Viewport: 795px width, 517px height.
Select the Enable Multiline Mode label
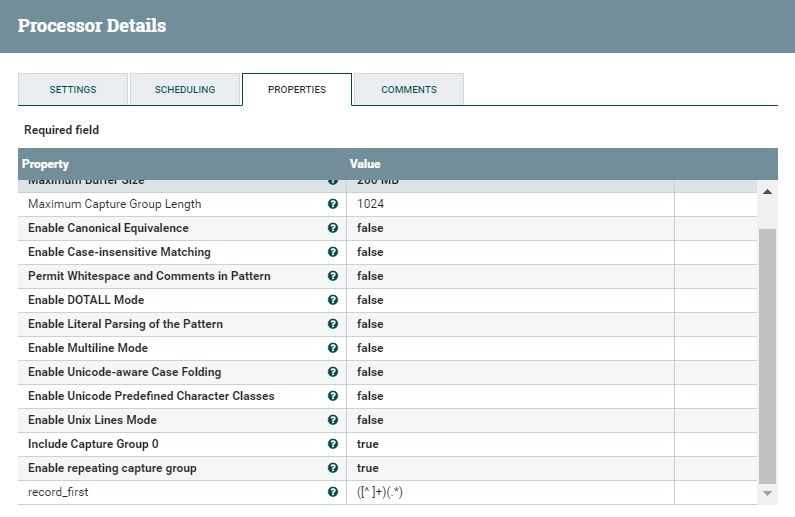click(88, 348)
